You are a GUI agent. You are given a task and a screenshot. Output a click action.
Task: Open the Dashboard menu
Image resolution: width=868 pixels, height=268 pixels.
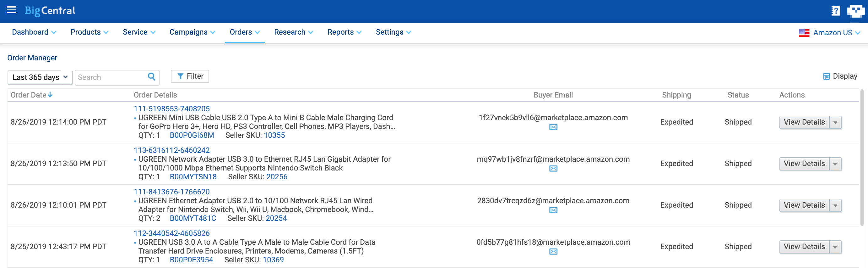(34, 32)
